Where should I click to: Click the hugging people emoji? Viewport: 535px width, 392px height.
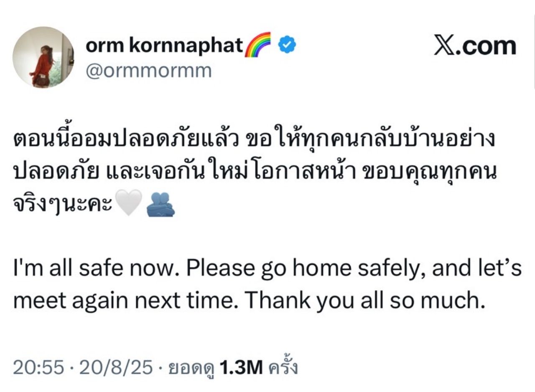[x=160, y=205]
